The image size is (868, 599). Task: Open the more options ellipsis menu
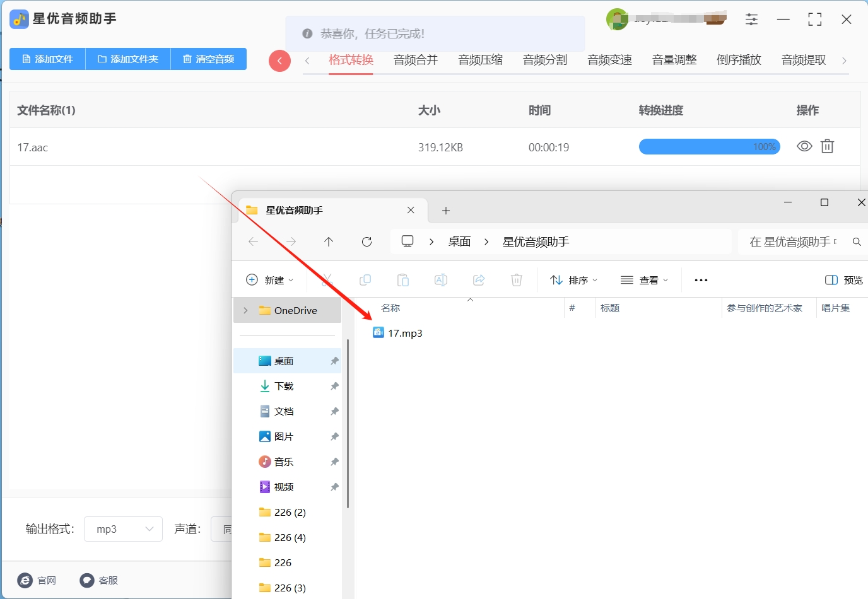click(701, 280)
